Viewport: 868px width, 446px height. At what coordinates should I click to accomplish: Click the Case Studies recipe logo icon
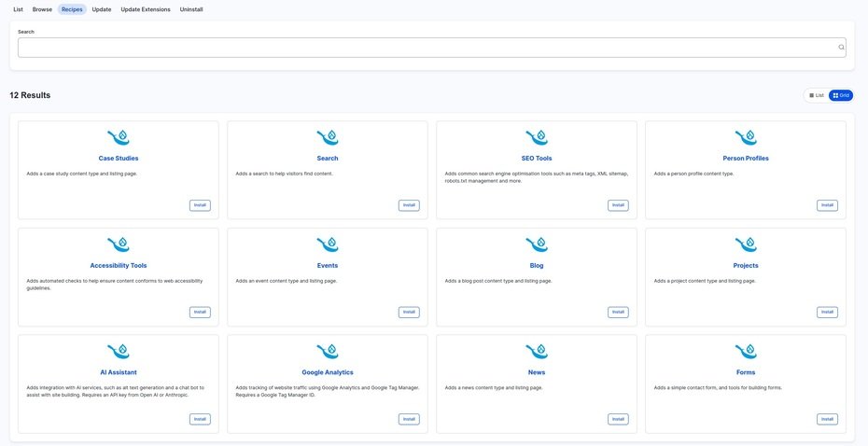[x=119, y=138]
